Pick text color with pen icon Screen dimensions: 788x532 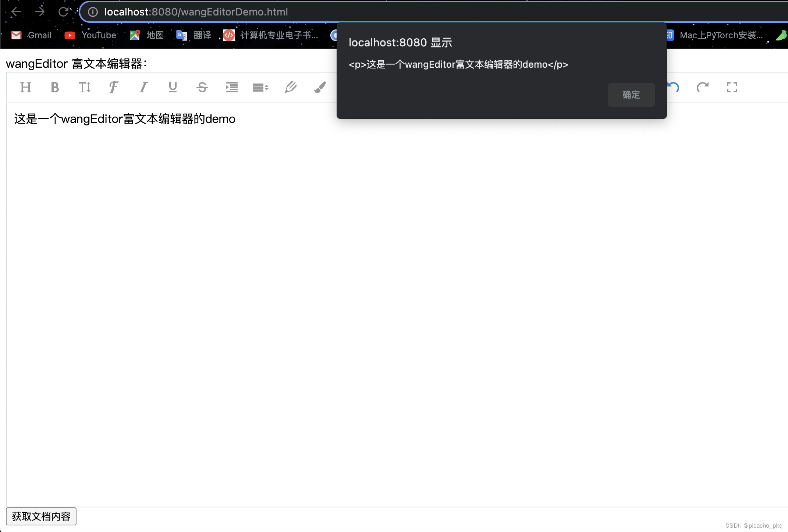(x=290, y=88)
